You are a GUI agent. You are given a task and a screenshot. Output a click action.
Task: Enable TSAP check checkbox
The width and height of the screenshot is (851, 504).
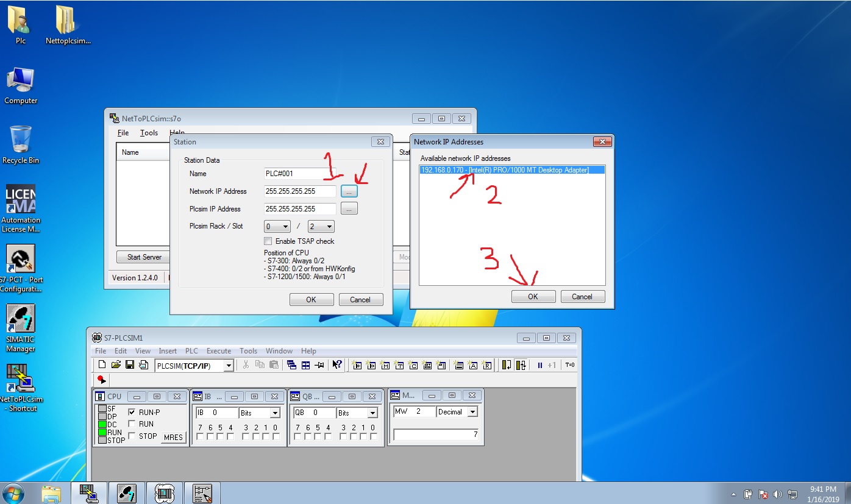click(x=268, y=241)
